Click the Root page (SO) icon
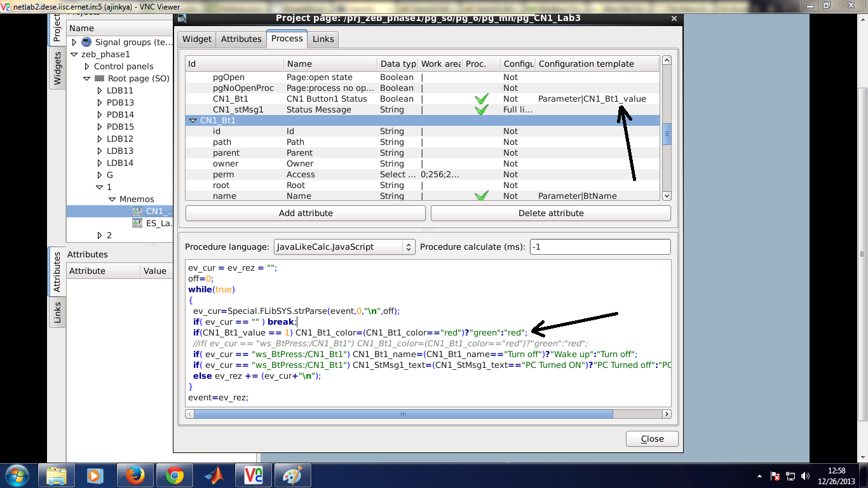Viewport: 868px width, 488px height. pos(99,78)
